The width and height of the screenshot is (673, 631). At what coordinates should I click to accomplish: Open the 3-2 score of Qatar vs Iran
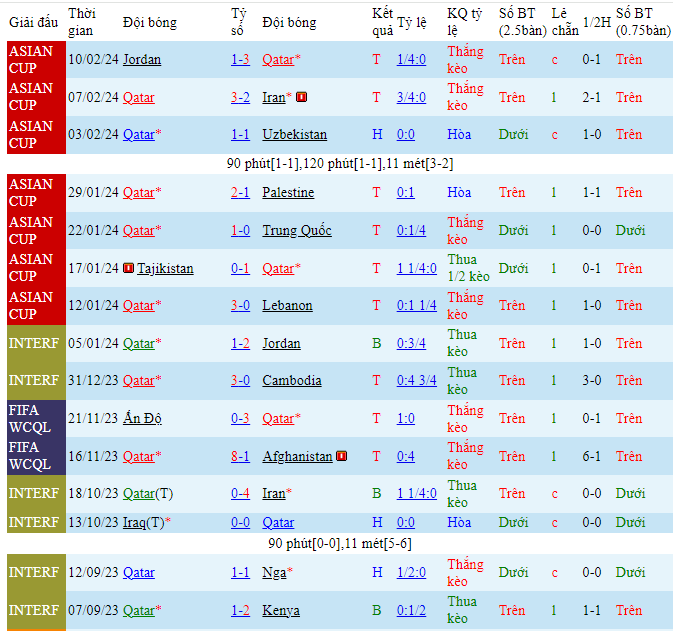click(x=240, y=97)
